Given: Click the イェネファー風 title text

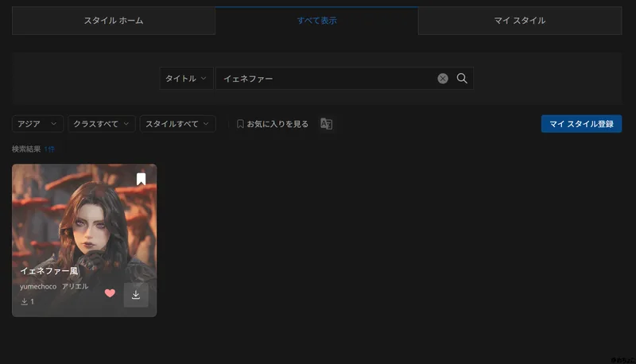Looking at the screenshot, I should [49, 271].
